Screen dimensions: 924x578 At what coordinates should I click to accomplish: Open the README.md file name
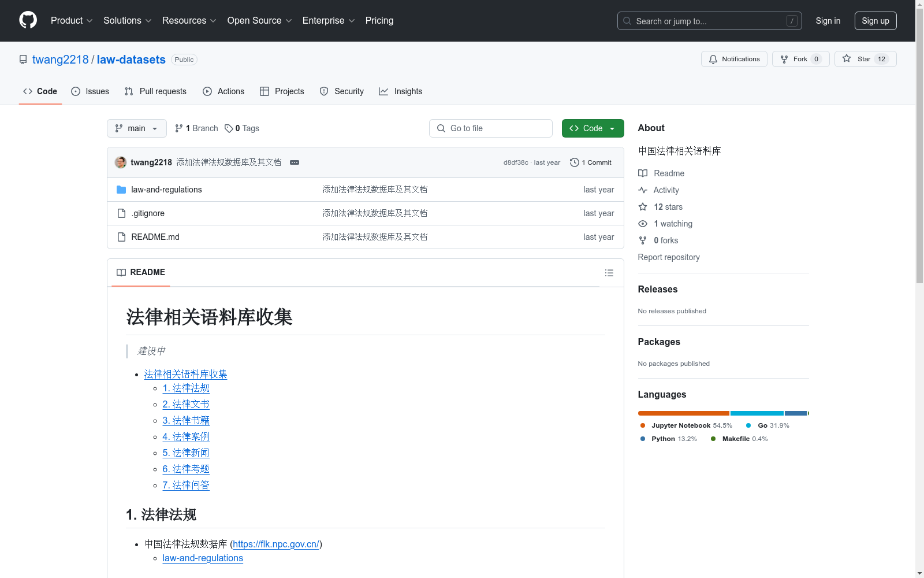click(x=155, y=237)
